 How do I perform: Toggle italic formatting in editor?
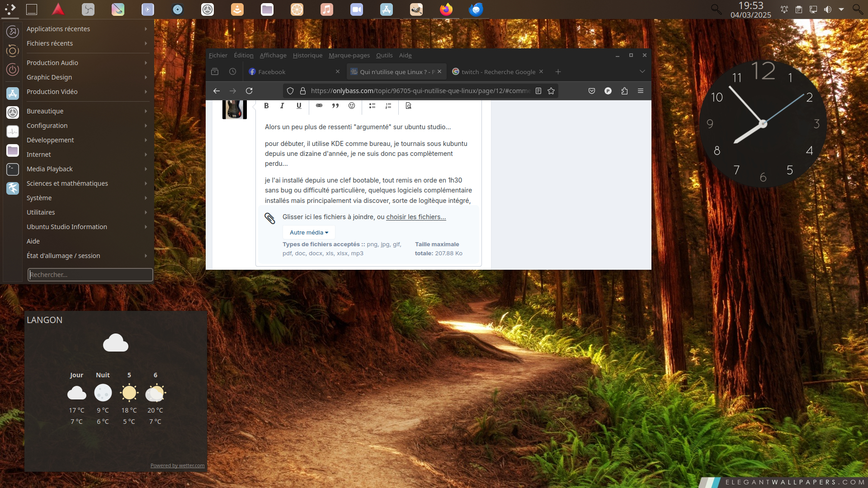(282, 106)
